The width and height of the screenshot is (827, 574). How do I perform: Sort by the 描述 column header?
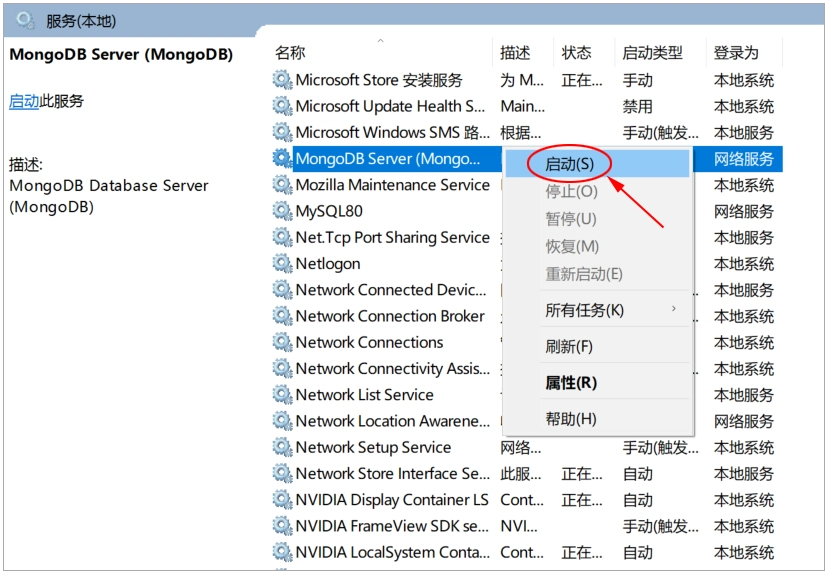[x=515, y=53]
